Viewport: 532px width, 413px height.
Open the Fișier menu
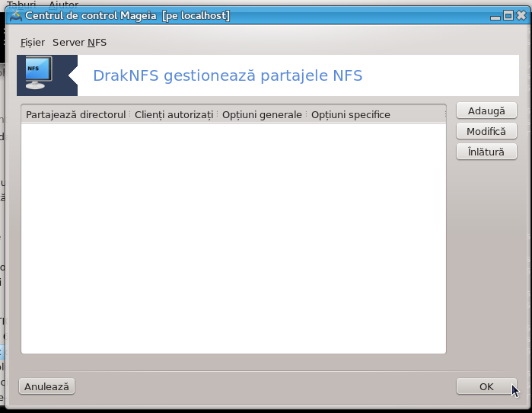(x=33, y=43)
